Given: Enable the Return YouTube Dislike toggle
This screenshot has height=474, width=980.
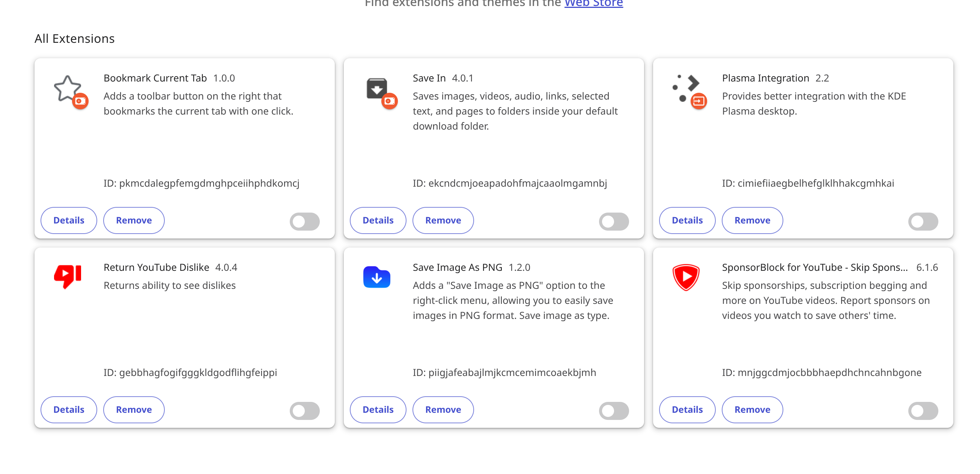Looking at the screenshot, I should coord(305,411).
